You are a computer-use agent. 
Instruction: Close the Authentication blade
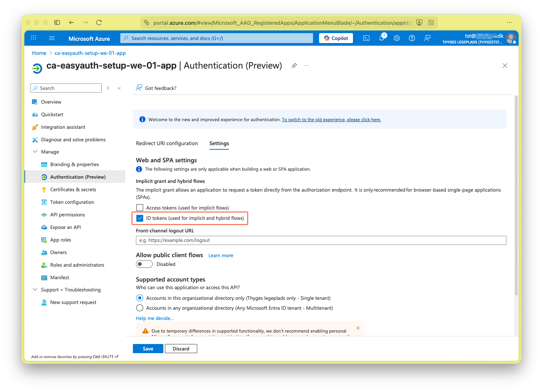pos(505,66)
